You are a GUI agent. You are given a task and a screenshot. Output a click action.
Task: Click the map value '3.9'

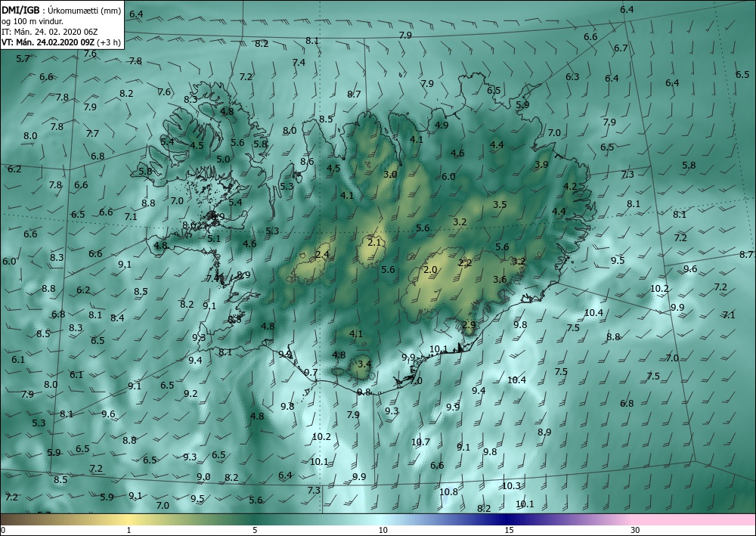click(541, 164)
